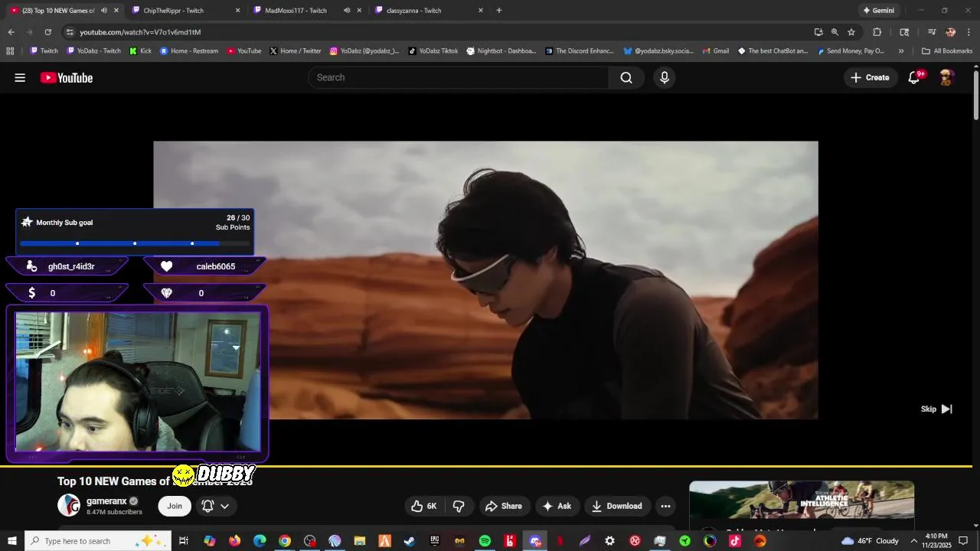This screenshot has width=980, height=551.
Task: Mute the YouTube tab audio
Action: 104,11
